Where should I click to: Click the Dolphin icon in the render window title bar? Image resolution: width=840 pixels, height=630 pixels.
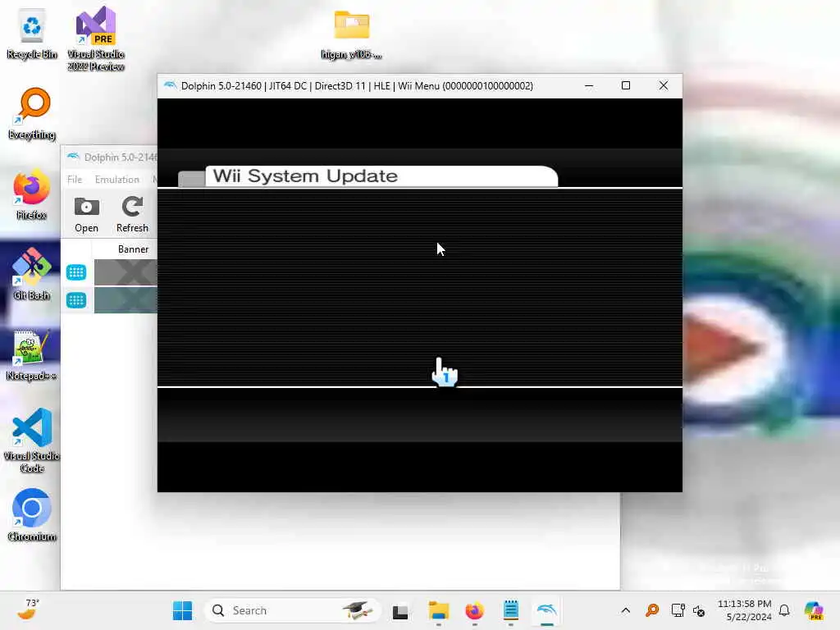point(170,85)
